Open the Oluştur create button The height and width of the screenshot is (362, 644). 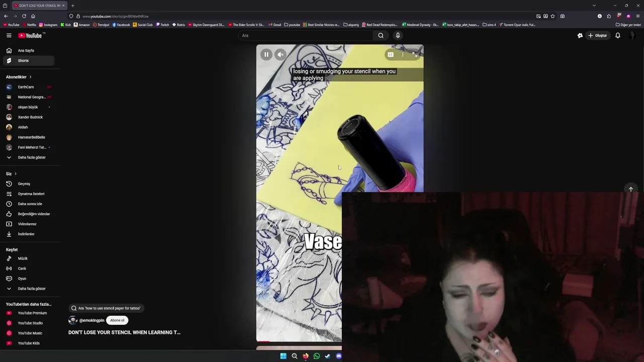(598, 35)
